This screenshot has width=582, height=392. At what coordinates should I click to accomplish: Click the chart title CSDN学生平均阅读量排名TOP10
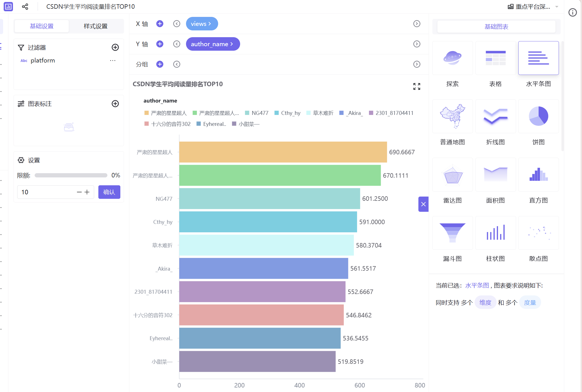tap(178, 84)
